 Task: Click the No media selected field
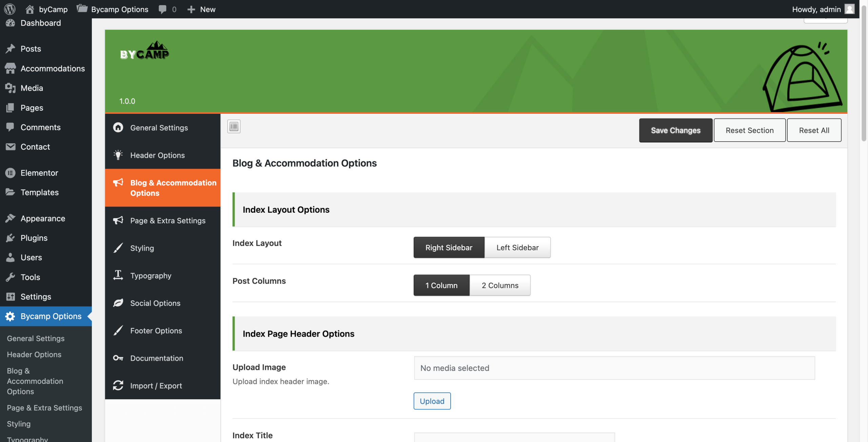coord(614,368)
